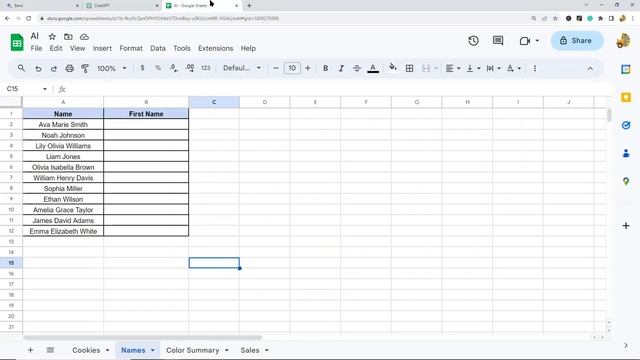Image resolution: width=640 pixels, height=360 pixels.
Task: Open the Format menu
Action: coord(131,48)
